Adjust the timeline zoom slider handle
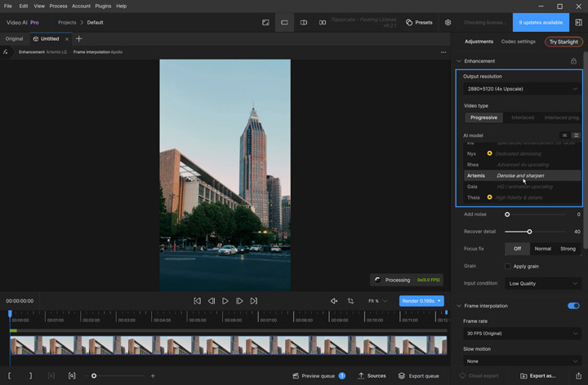The image size is (588, 385). 94,376
